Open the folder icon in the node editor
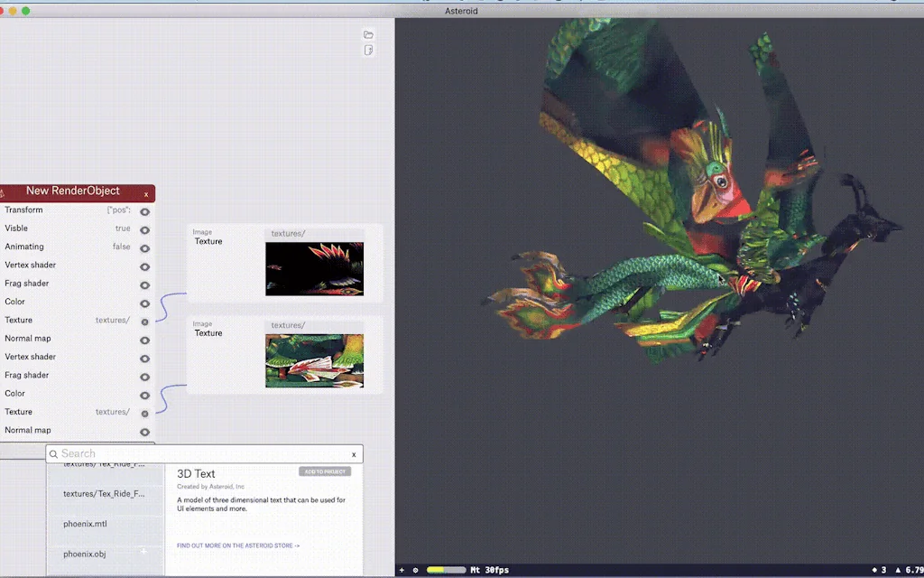Screen dimensions: 924x578 (x=368, y=34)
